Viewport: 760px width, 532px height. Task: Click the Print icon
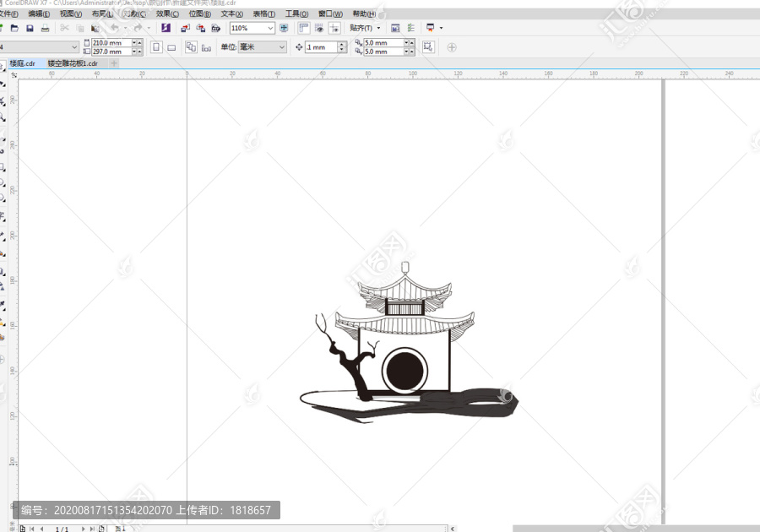pyautogui.click(x=45, y=28)
